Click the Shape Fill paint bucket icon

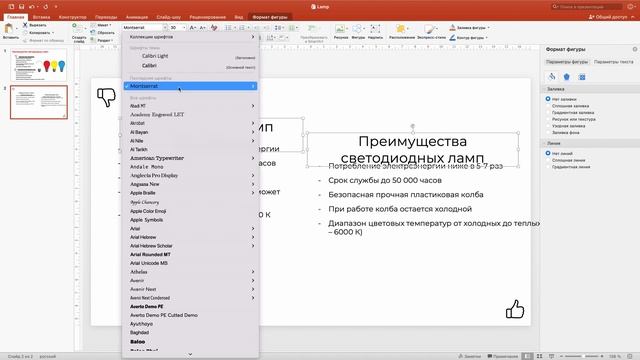452,27
